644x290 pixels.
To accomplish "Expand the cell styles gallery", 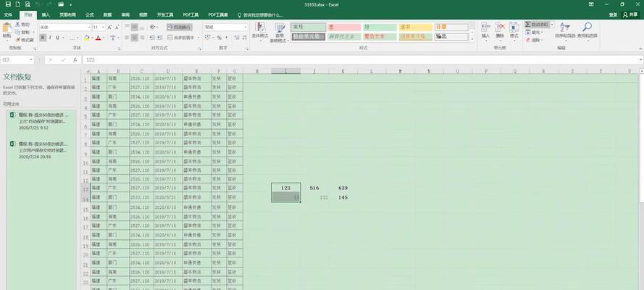I will [x=472, y=39].
